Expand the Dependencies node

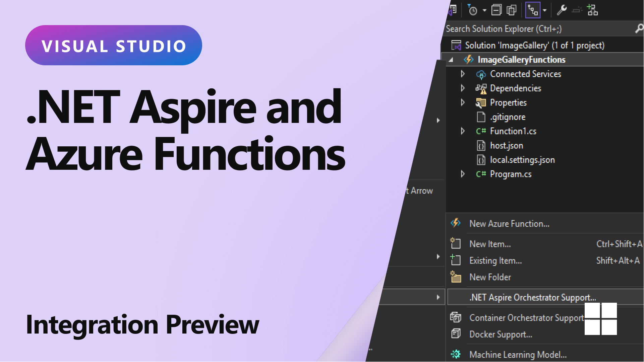click(x=463, y=88)
